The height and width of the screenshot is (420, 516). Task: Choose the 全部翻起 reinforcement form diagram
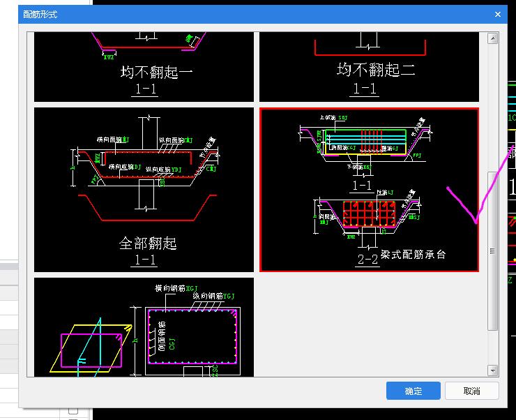[144, 190]
